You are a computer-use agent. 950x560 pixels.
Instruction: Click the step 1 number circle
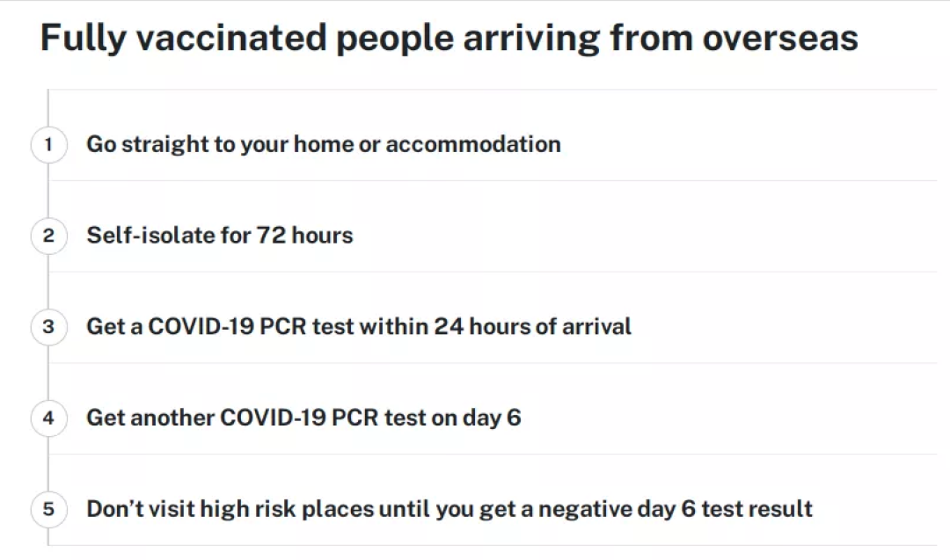pos(48,145)
